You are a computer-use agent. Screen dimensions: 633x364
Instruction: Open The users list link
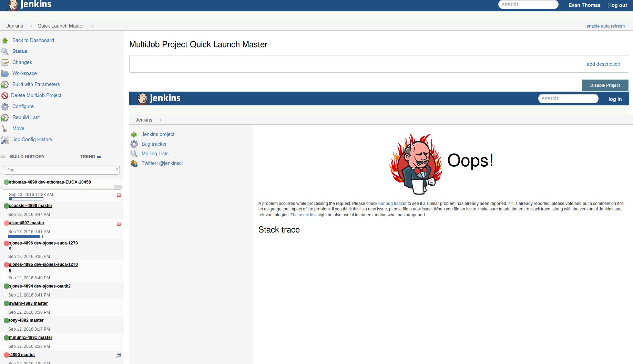point(303,215)
